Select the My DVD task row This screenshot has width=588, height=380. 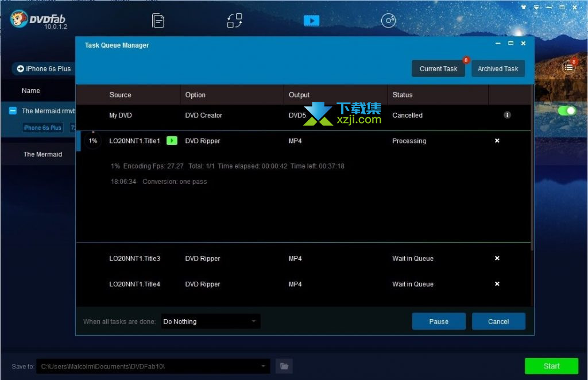[303, 116]
